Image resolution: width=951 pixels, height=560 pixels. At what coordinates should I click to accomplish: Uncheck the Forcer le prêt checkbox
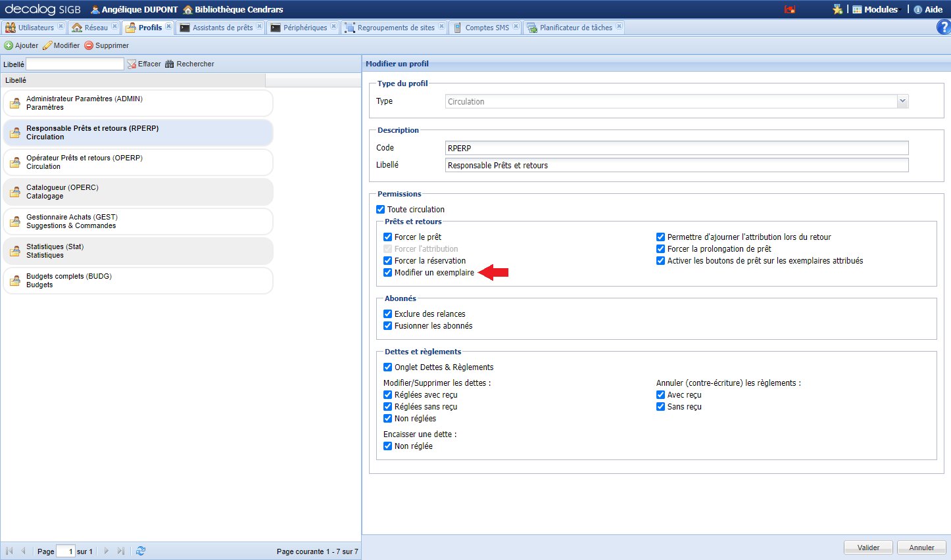[388, 237]
